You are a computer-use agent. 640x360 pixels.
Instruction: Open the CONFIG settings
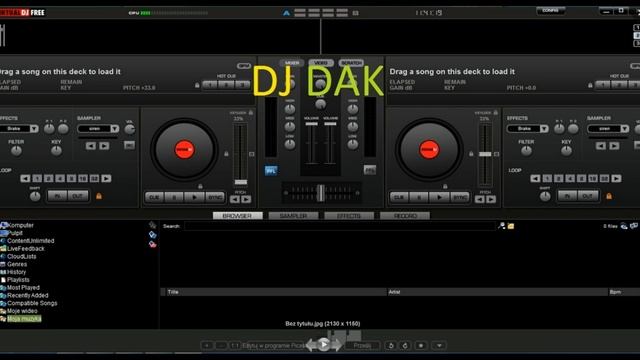(551, 11)
